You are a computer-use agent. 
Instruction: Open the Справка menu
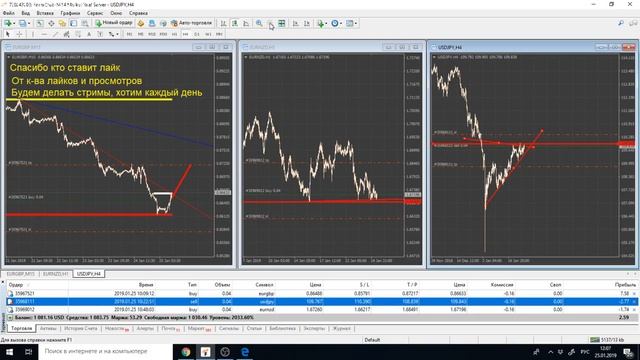138,13
